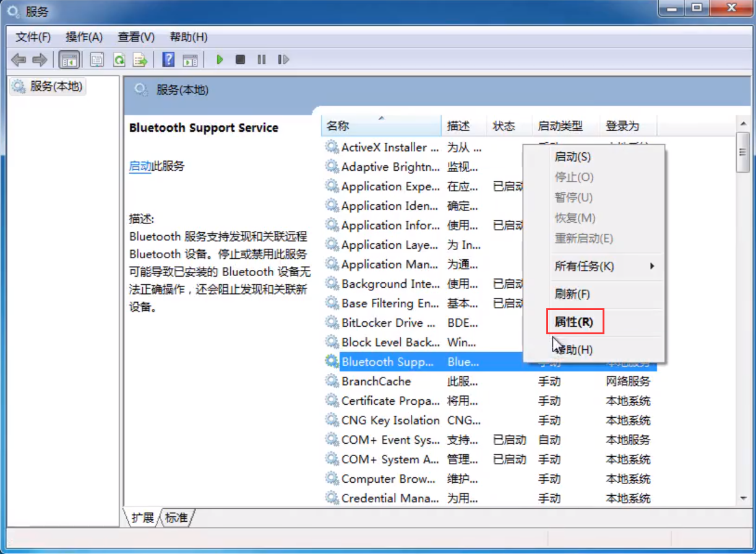Select 属性(R) in the context menu

573,322
